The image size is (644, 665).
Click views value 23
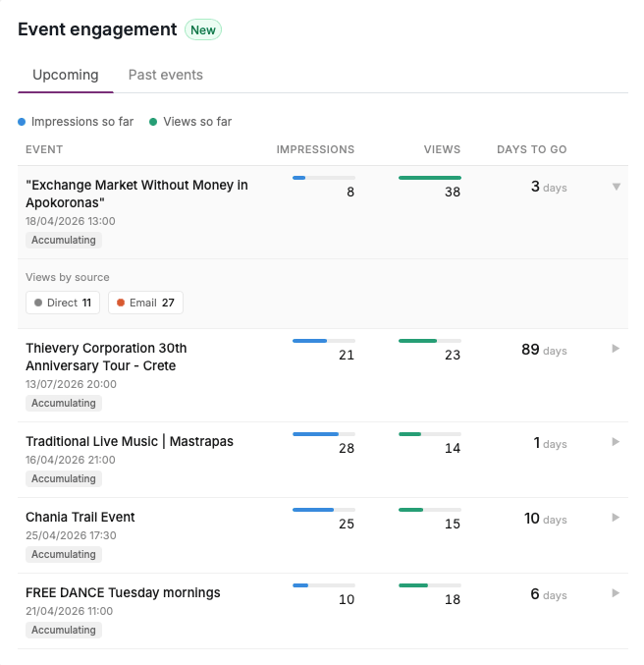point(453,355)
